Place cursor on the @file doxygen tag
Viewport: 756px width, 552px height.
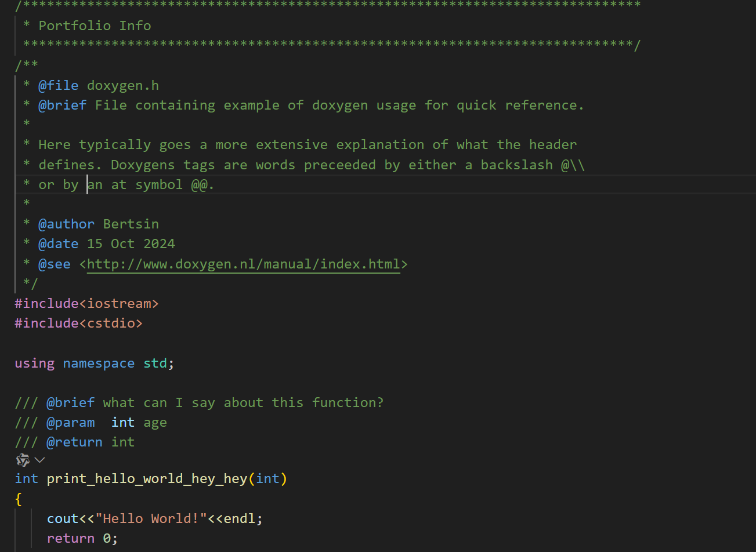pos(58,86)
